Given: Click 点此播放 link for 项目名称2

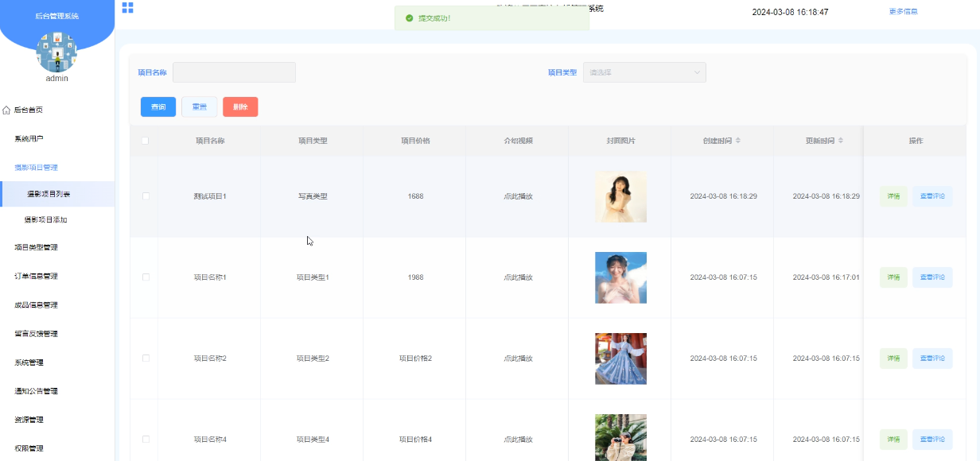Looking at the screenshot, I should coord(518,358).
